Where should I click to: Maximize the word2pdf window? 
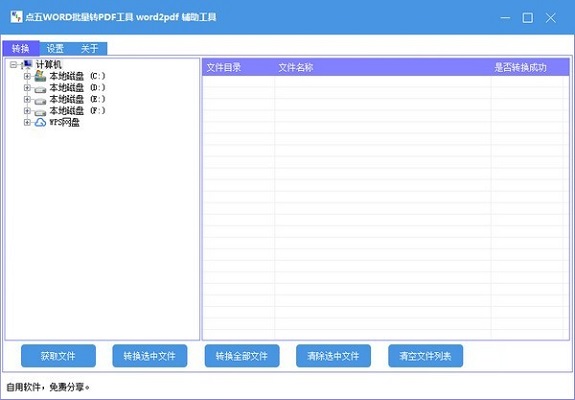[x=528, y=17]
